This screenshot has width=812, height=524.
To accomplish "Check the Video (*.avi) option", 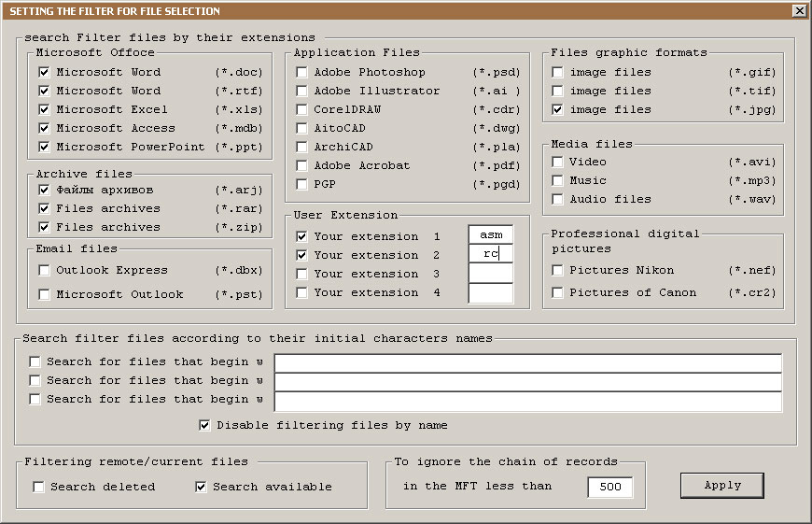I will 557,162.
